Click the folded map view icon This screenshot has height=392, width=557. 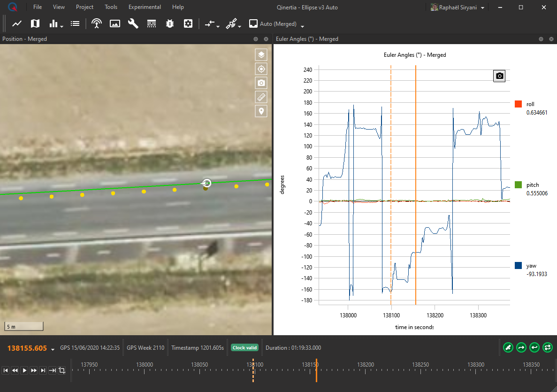(x=35, y=23)
